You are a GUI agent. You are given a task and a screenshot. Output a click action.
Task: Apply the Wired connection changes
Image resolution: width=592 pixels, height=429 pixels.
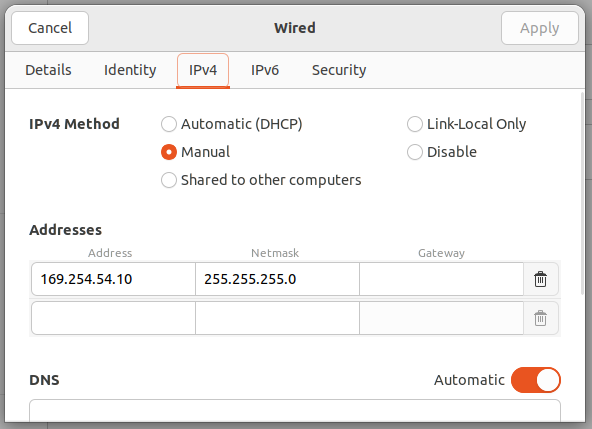540,28
